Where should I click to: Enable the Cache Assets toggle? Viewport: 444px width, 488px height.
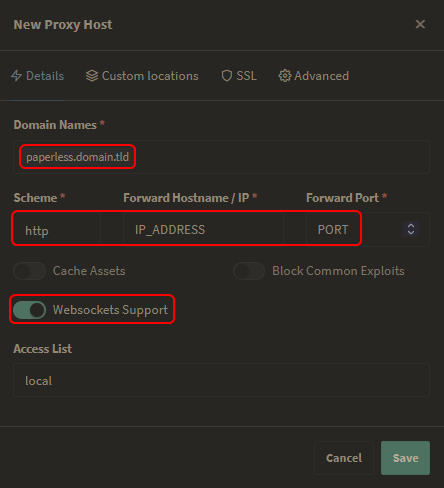click(x=30, y=271)
